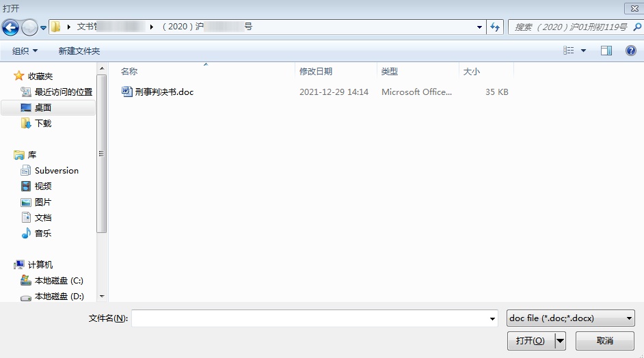The width and height of the screenshot is (644, 358).
Task: Click the 打开(O) button
Action: 531,340
